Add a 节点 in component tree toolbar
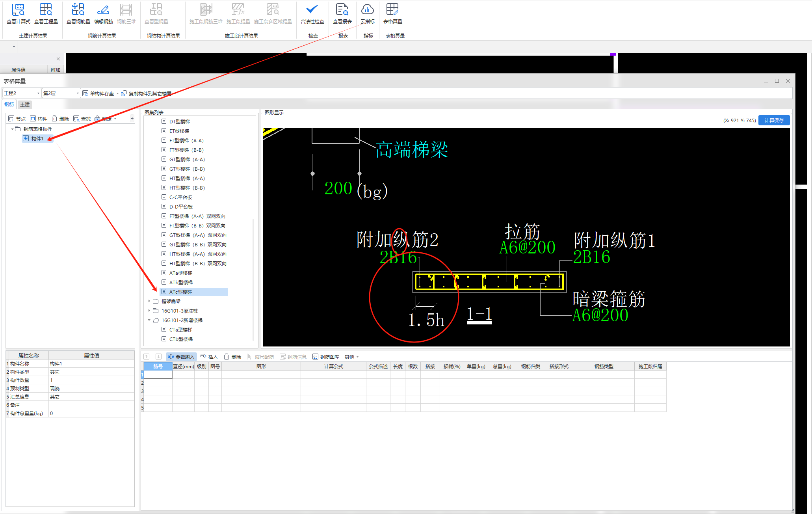The image size is (812, 514). [x=17, y=119]
